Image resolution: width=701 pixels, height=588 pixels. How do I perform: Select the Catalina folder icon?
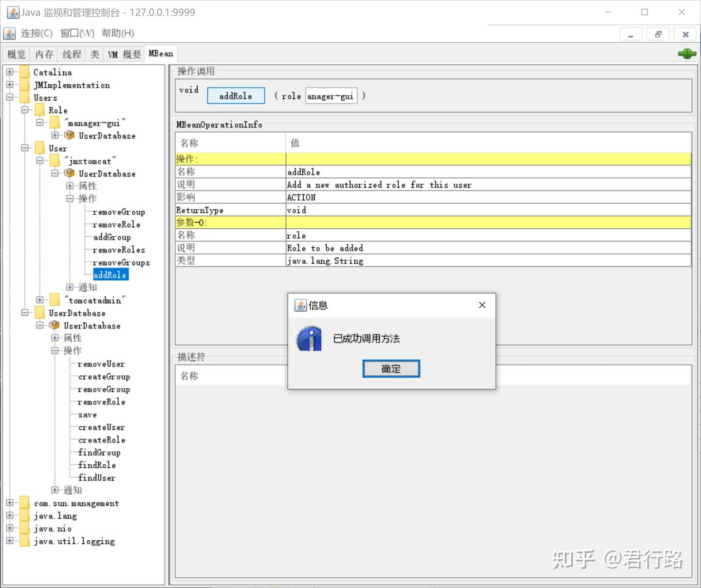coord(24,72)
